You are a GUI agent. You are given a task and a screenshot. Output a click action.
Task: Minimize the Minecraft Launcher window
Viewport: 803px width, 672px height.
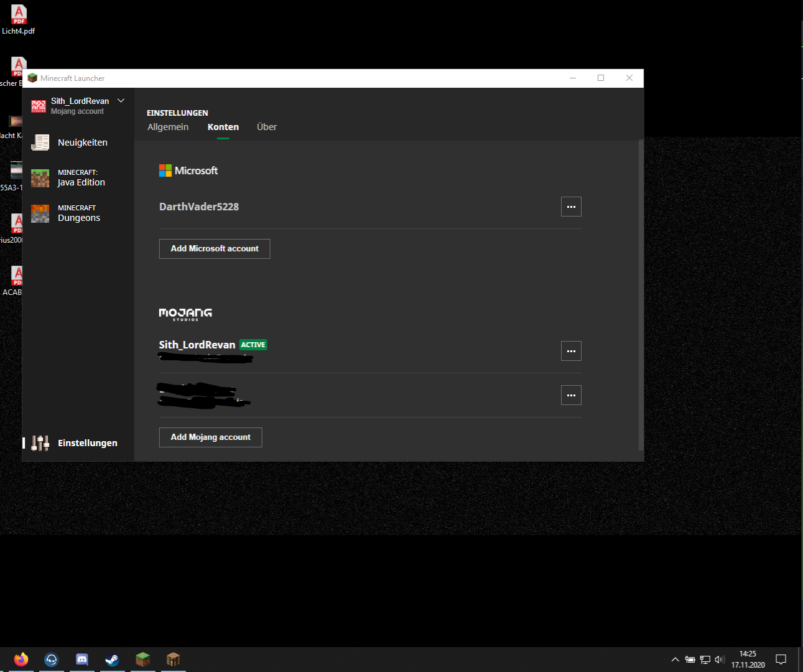coord(573,78)
